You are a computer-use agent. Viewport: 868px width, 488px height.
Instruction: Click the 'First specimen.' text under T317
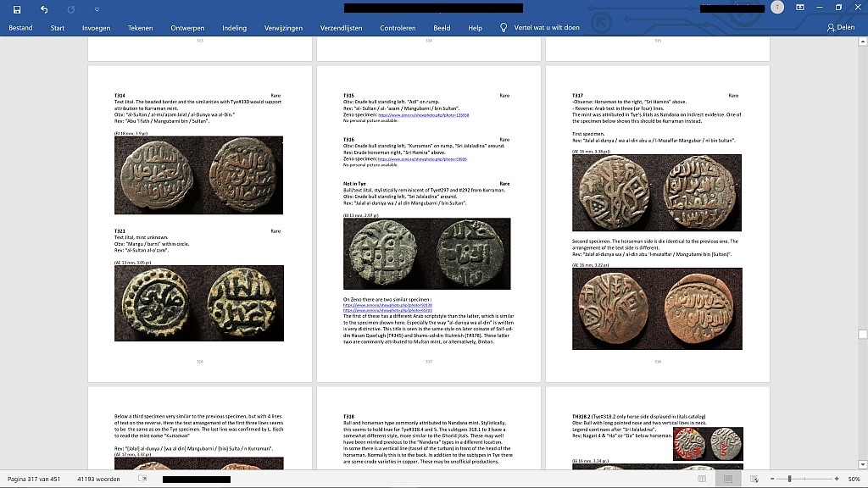click(x=588, y=134)
